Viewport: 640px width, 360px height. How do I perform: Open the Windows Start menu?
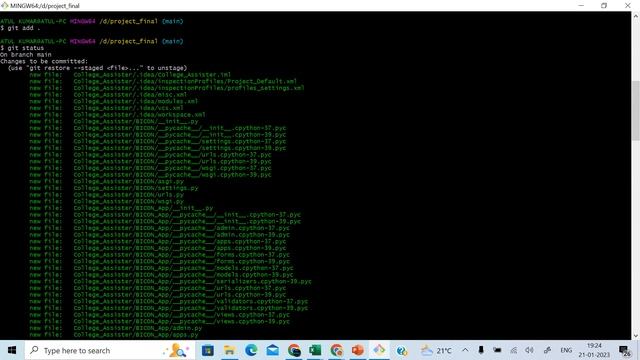click(12, 350)
